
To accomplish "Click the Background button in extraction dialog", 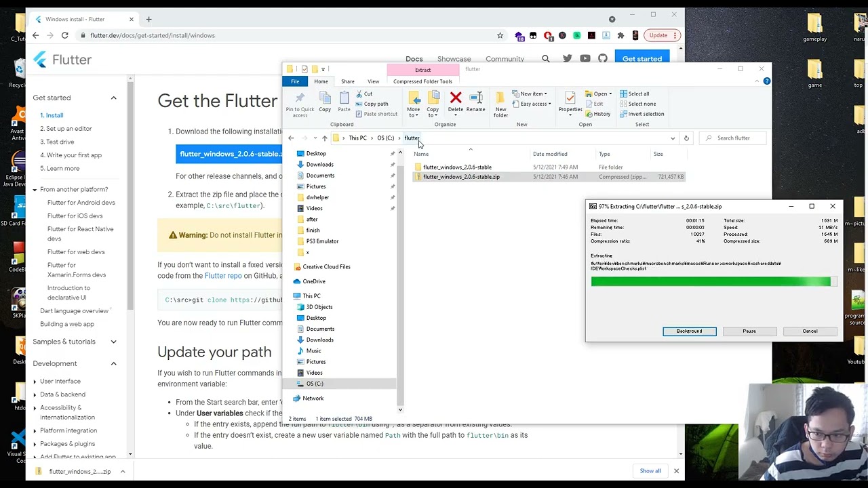I will [689, 331].
